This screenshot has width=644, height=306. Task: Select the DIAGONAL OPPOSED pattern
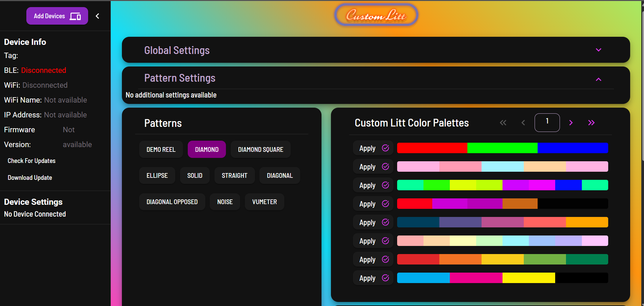coord(172,202)
